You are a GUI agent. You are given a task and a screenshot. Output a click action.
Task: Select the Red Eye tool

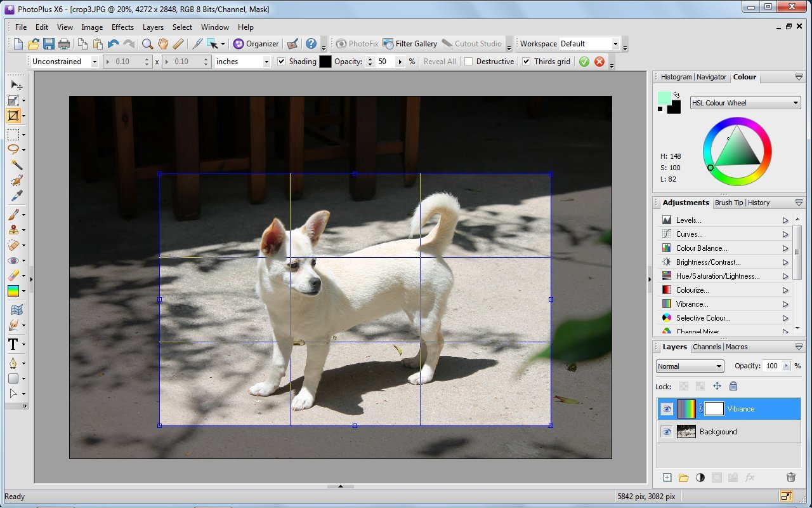pos(13,260)
